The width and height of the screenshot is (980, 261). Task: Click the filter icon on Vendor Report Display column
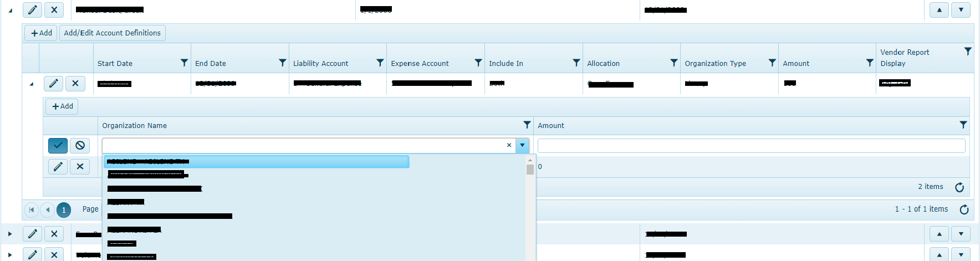pyautogui.click(x=967, y=52)
